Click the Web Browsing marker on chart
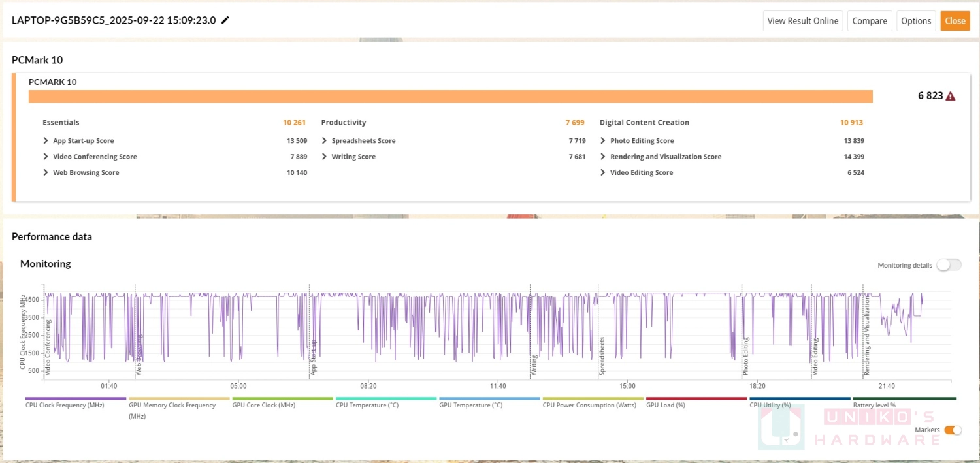This screenshot has height=463, width=980. click(139, 354)
